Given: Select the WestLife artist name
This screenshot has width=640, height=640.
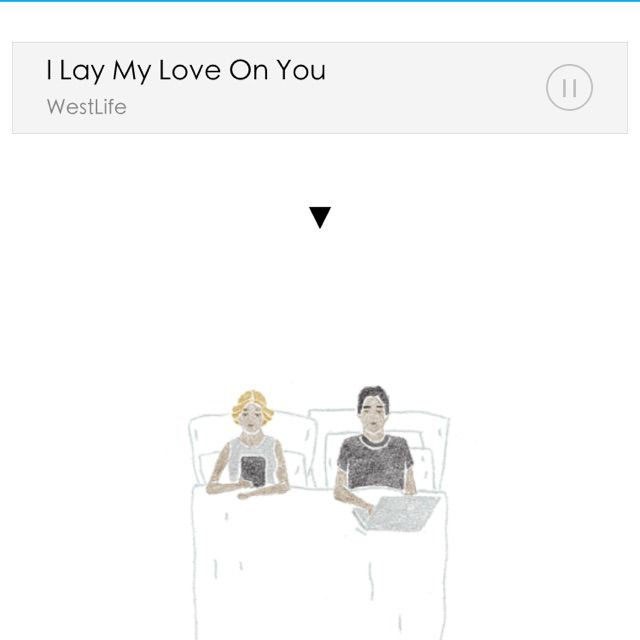Looking at the screenshot, I should click(87, 107).
